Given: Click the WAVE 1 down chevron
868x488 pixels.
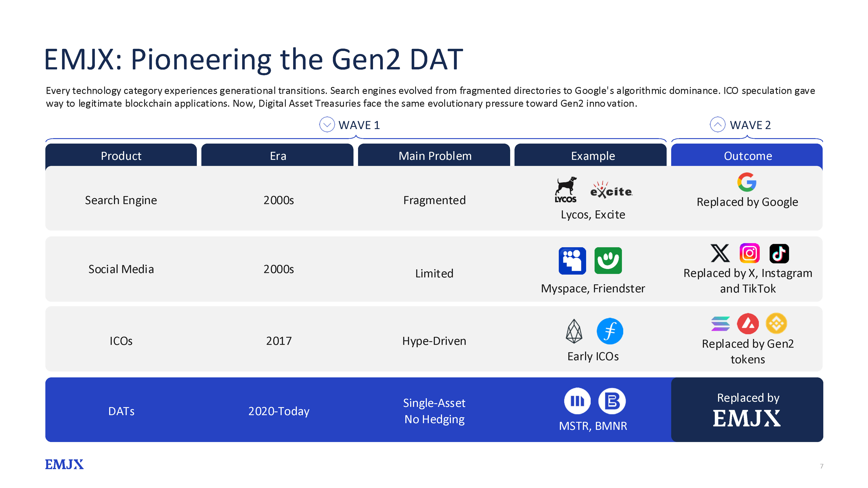Looking at the screenshot, I should click(x=327, y=125).
